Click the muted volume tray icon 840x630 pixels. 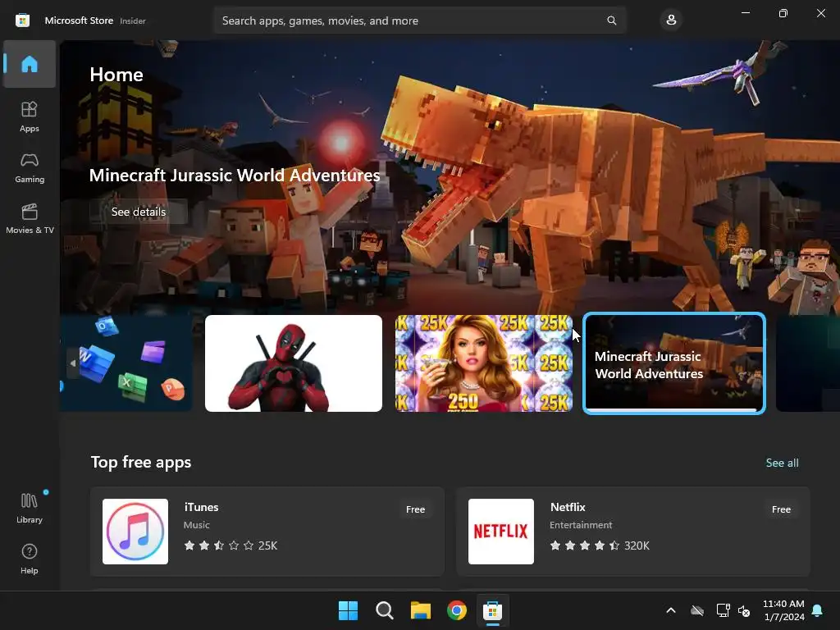coord(744,610)
